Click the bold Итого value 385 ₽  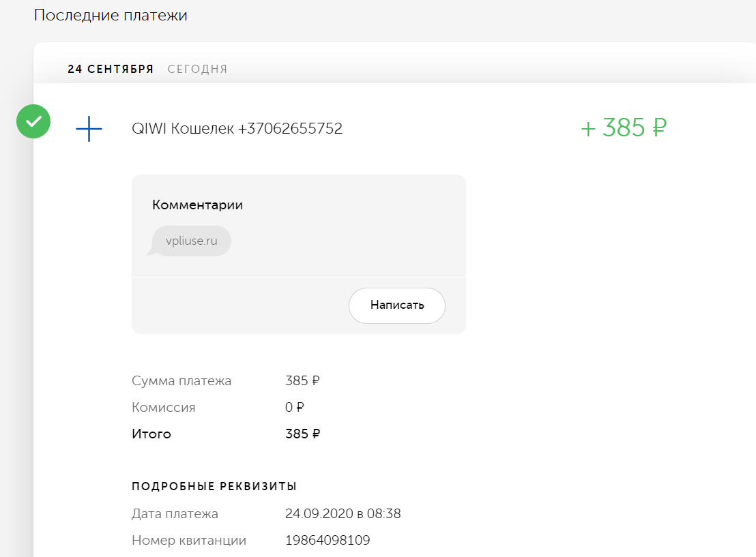point(302,434)
